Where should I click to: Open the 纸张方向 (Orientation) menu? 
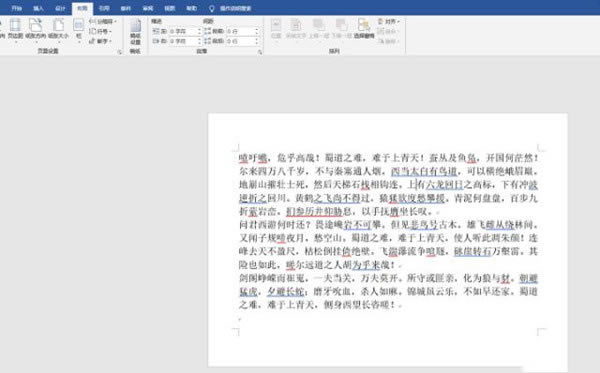pyautogui.click(x=35, y=29)
